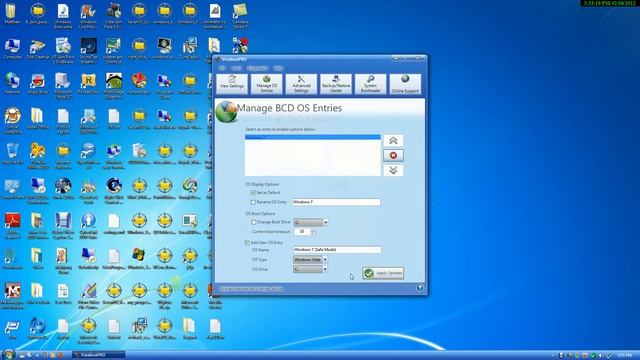Select the Camtasia Studio 7 desktop icon
The height and width of the screenshot is (360, 640).
click(240, 16)
